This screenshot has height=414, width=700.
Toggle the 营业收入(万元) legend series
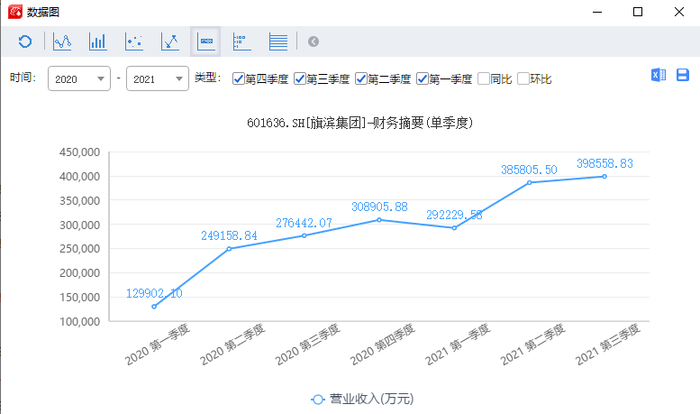click(x=362, y=399)
